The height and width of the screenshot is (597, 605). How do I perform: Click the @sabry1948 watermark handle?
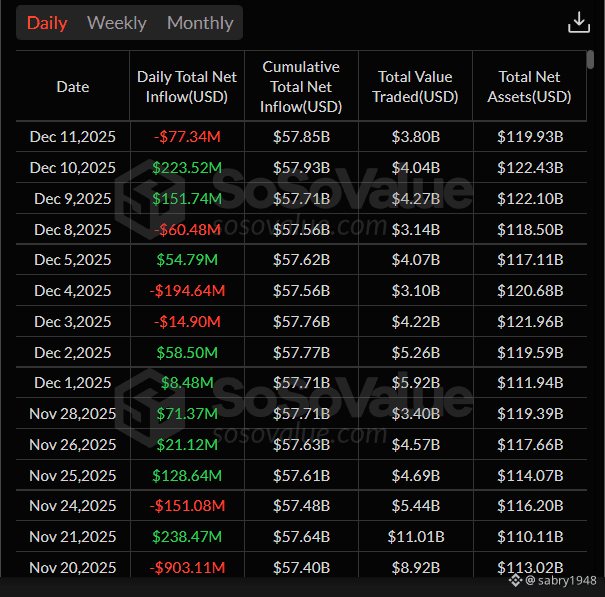coord(560,580)
